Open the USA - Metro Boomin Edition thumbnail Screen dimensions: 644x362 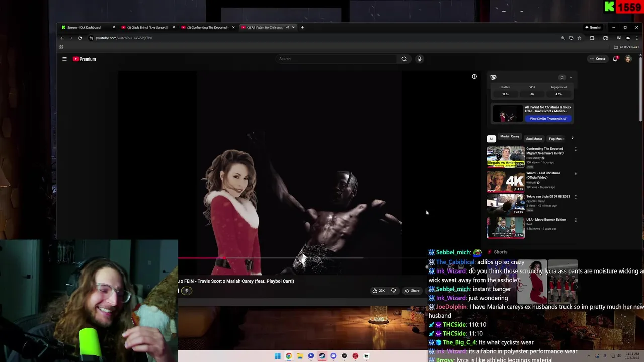(x=506, y=227)
